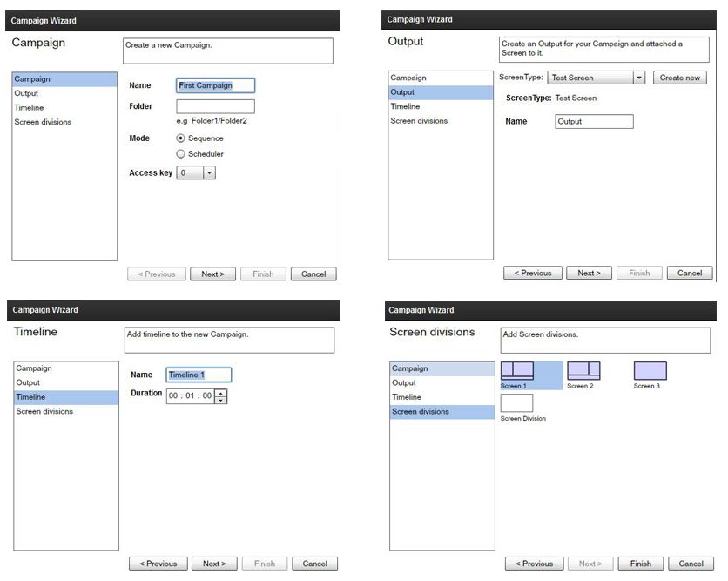Select the Screen 1 layout icon

click(516, 371)
